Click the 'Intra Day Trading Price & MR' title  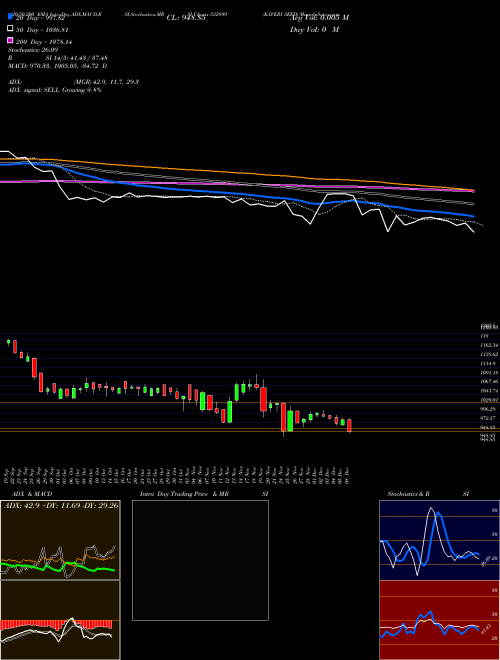pyautogui.click(x=184, y=494)
